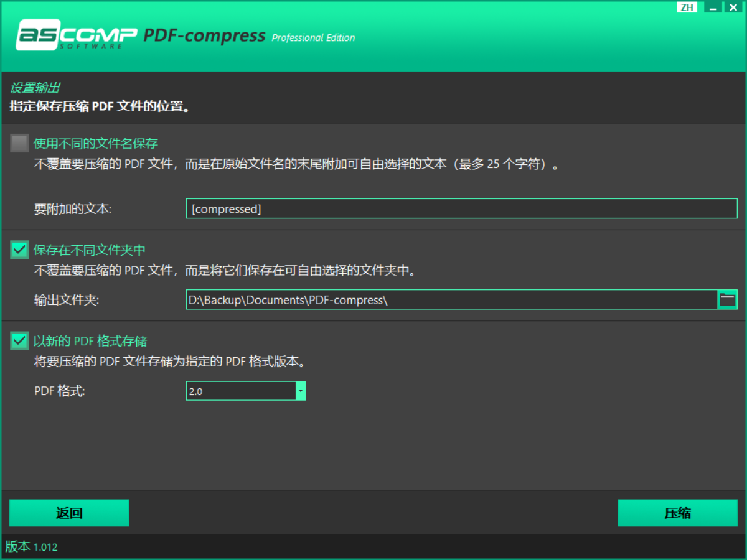Uncheck the 保存在不同文件夹中 checkbox

20,250
